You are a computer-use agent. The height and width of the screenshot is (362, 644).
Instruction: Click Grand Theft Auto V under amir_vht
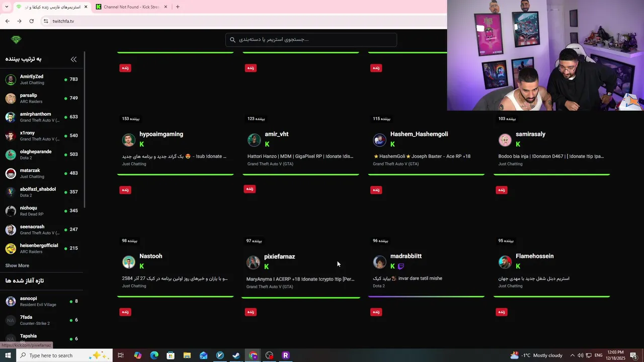[270, 164]
